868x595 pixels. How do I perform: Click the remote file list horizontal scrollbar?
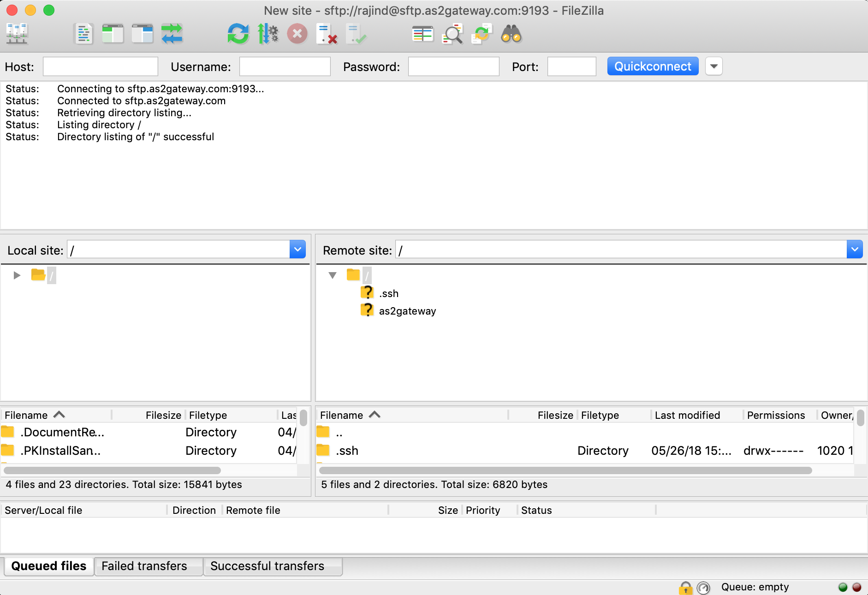pyautogui.click(x=565, y=470)
